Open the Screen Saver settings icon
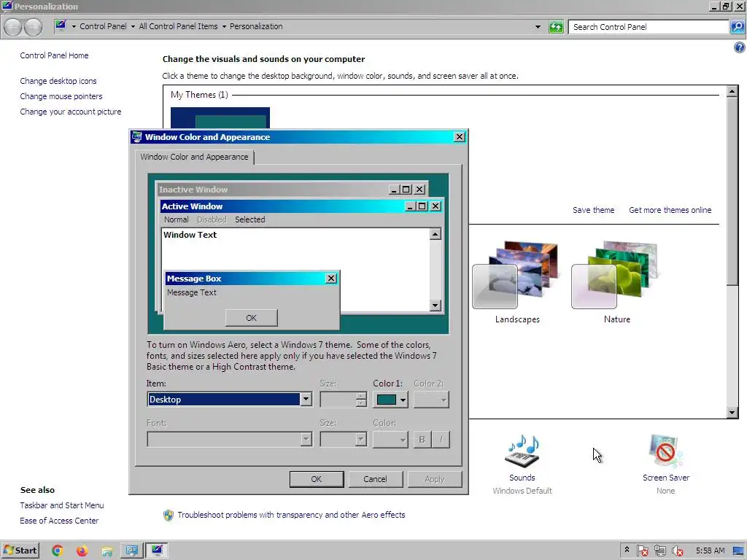747x560 pixels. click(x=665, y=451)
